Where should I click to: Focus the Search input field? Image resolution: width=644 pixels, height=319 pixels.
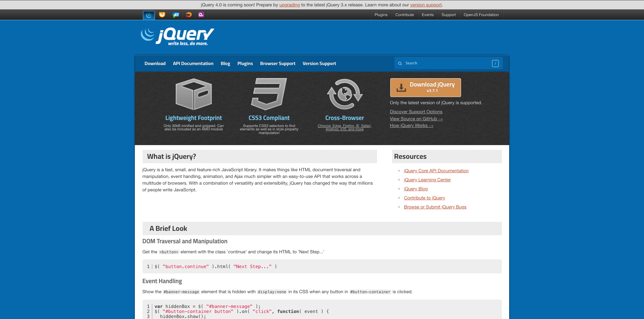448,63
